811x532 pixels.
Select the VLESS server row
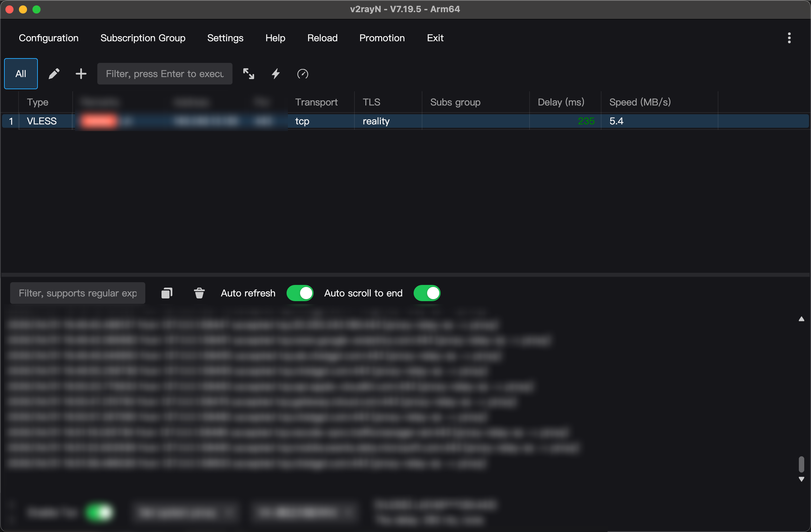405,121
